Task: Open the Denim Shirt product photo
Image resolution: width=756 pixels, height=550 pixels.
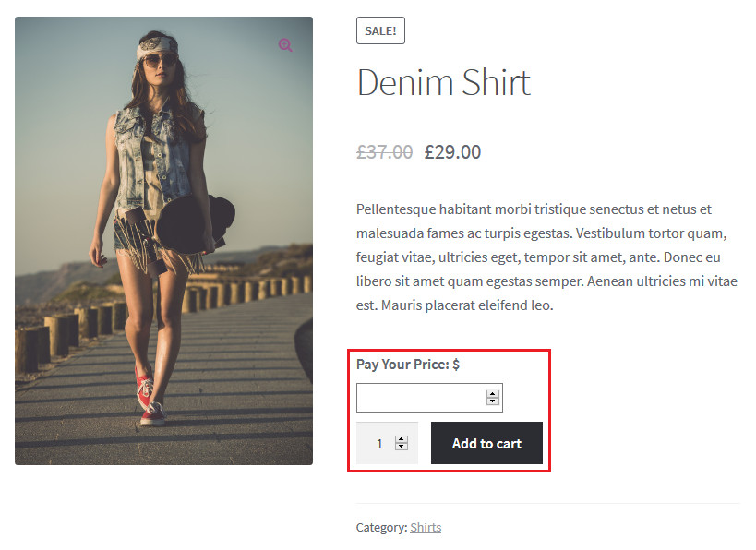Action: point(163,240)
